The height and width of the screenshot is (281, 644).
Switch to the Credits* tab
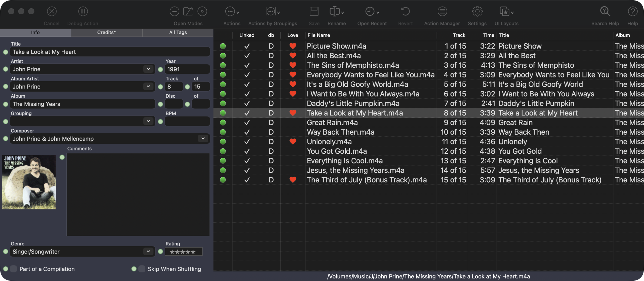click(x=107, y=32)
